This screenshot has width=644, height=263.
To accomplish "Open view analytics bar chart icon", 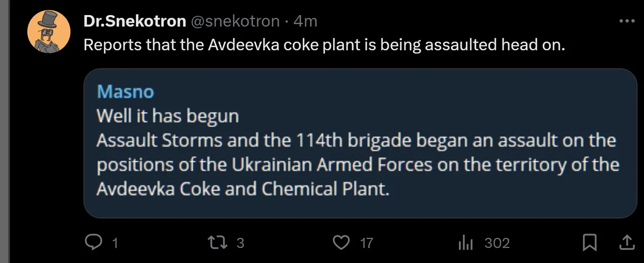I will click(x=466, y=243).
